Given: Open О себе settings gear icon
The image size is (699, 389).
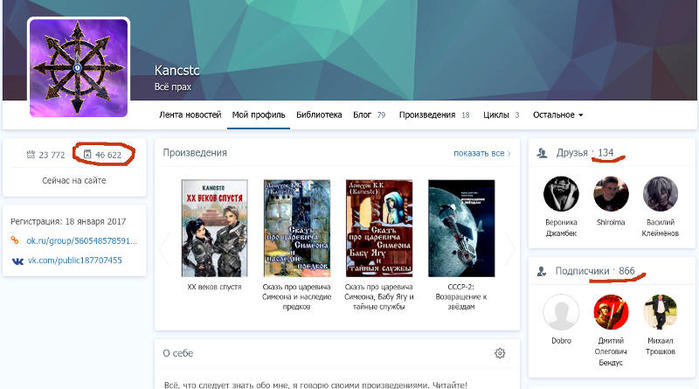Looking at the screenshot, I should 500,353.
